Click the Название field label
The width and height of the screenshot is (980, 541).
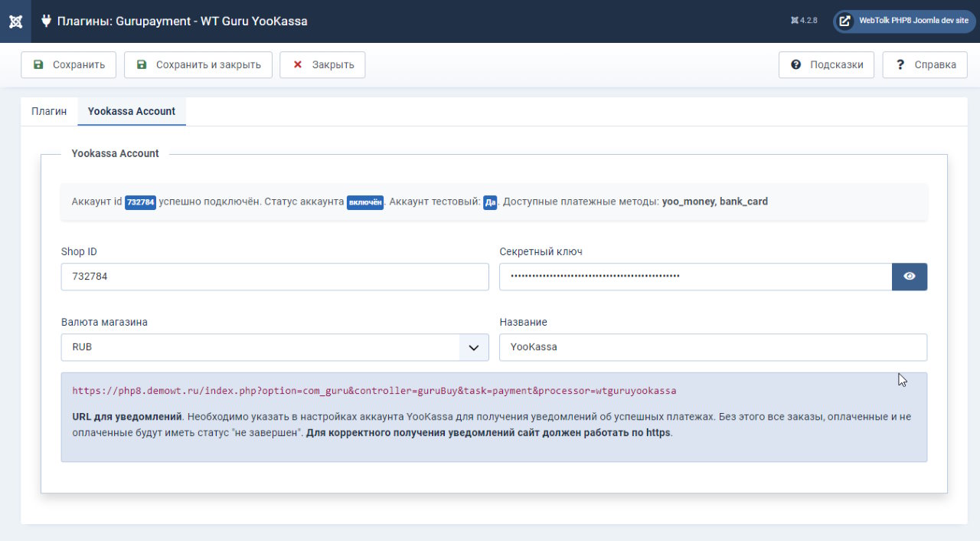523,322
